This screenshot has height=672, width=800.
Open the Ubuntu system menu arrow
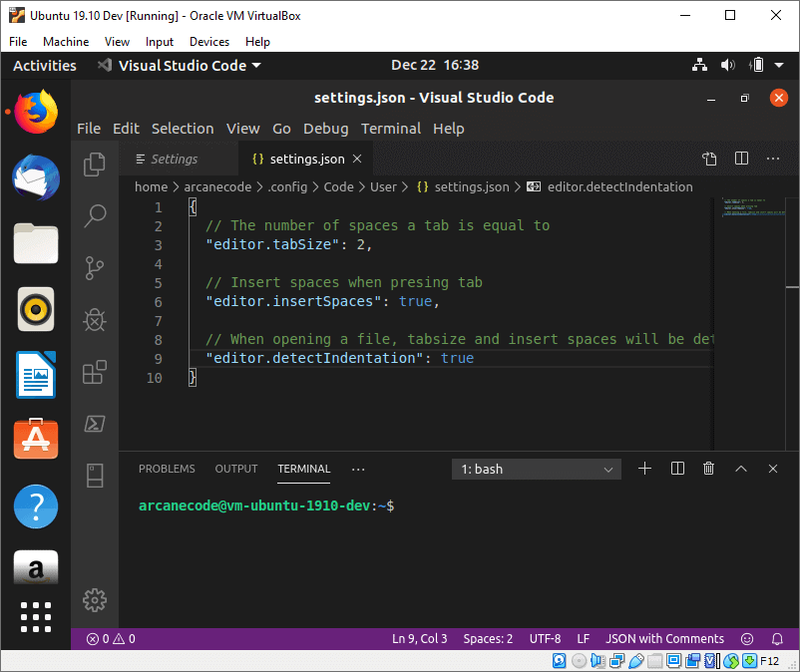[779, 65]
